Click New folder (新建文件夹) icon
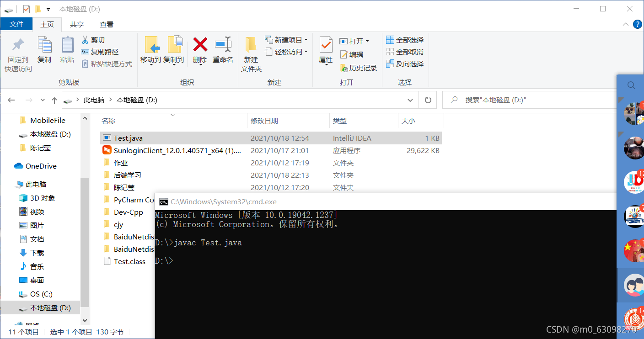The image size is (644, 339). click(x=251, y=45)
